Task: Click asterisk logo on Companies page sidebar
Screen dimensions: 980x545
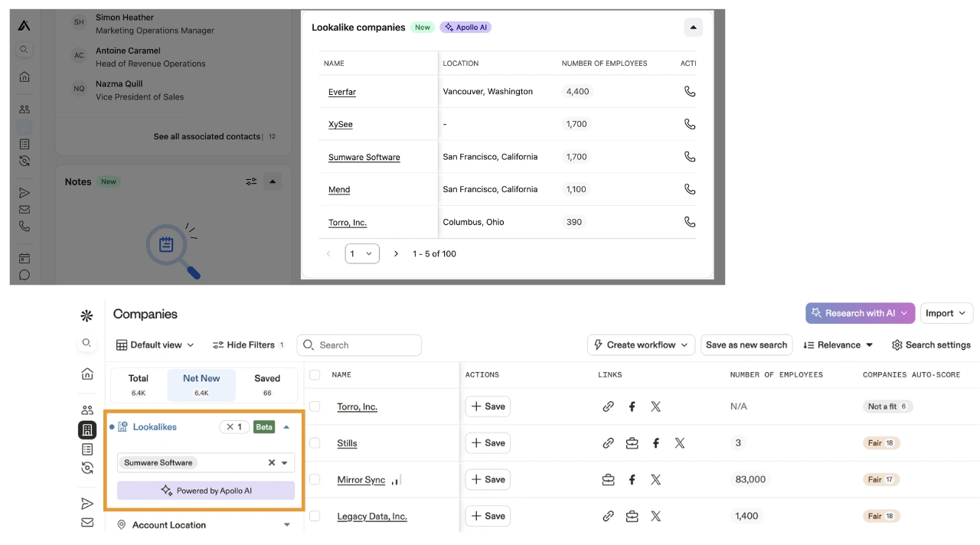Action: tap(87, 315)
